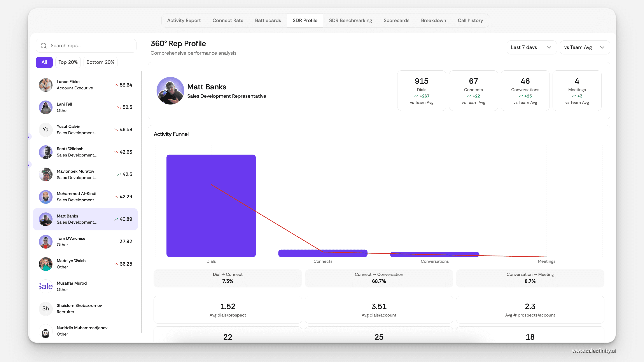Click Mavlonbek Muratov's green trend arrow
The image size is (644, 362).
pos(119,175)
